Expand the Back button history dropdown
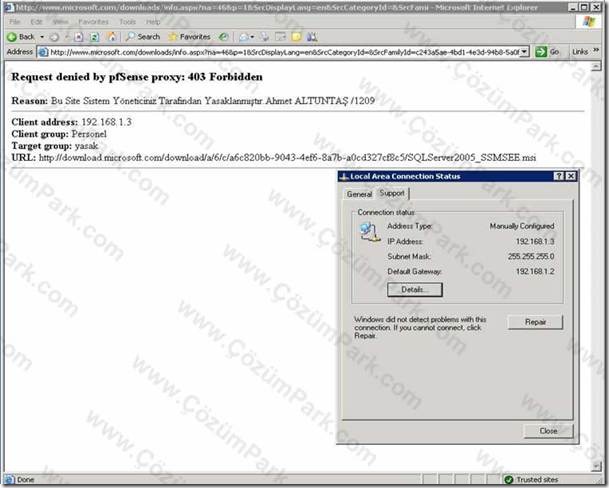 coord(42,37)
